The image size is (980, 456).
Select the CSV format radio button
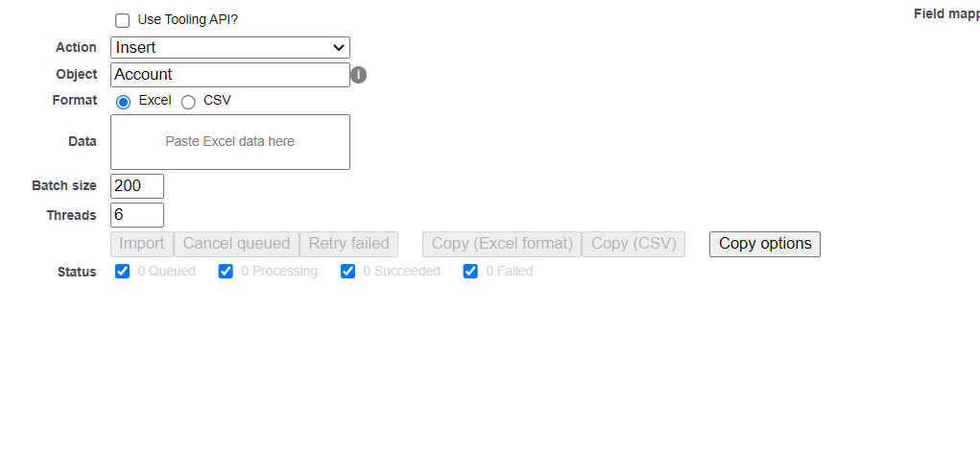pyautogui.click(x=188, y=102)
